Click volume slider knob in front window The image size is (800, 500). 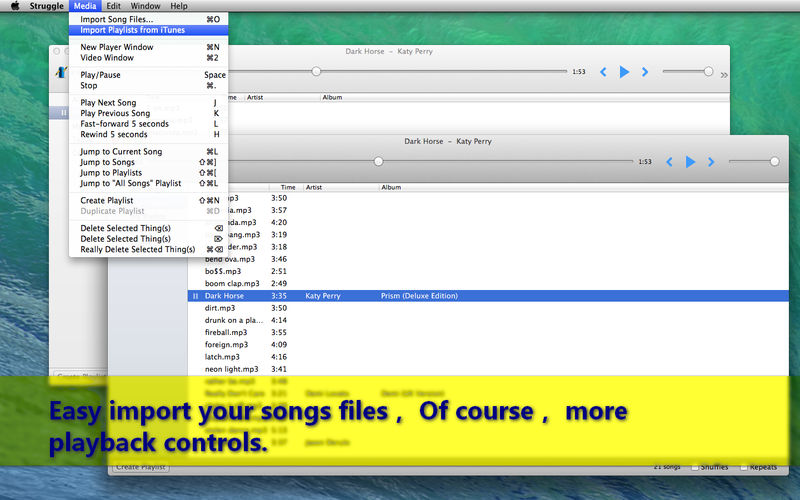[x=774, y=162]
